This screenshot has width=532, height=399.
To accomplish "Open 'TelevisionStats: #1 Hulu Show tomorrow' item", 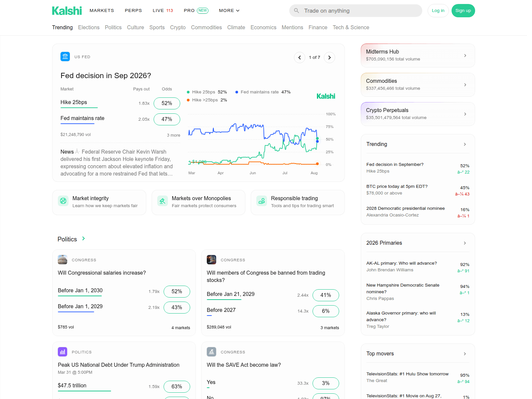I will [x=407, y=374].
